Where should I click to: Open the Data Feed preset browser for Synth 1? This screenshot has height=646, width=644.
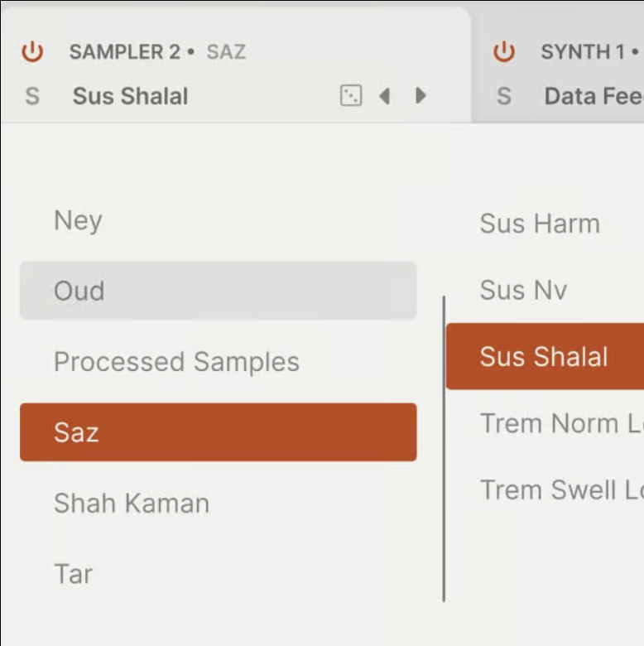[x=593, y=96]
